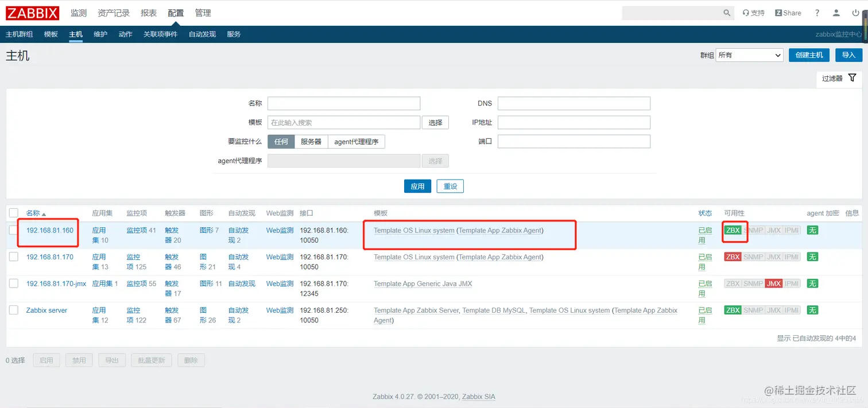Check the 192.168.81.170-jmx host checkbox
The height and width of the screenshot is (408, 868).
click(x=14, y=283)
